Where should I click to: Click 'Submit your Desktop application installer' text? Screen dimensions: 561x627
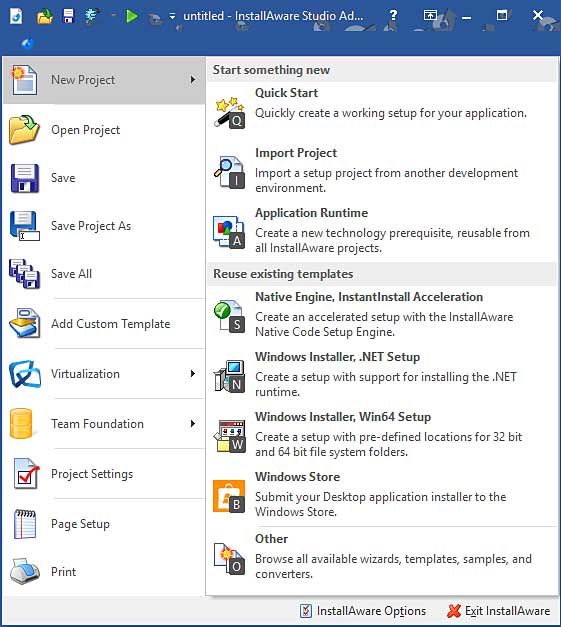381,504
